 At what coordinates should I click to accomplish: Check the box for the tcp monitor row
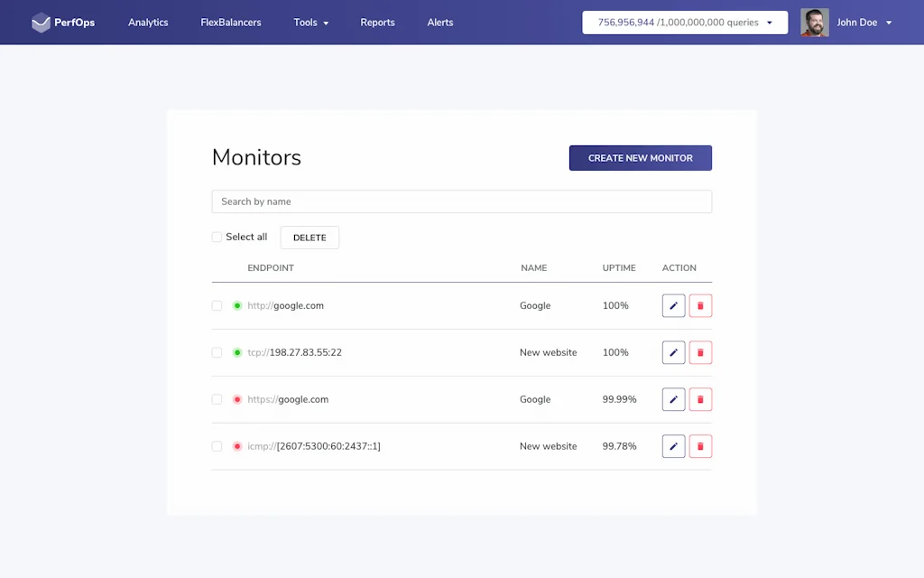point(217,352)
